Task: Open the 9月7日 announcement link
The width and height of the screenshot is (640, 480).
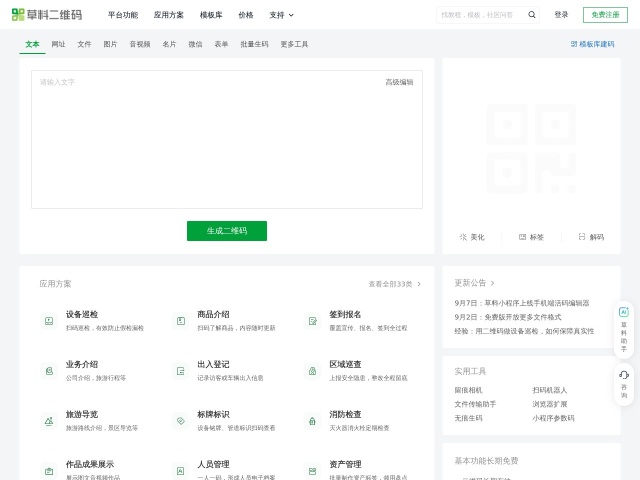Action: pyautogui.click(x=522, y=303)
